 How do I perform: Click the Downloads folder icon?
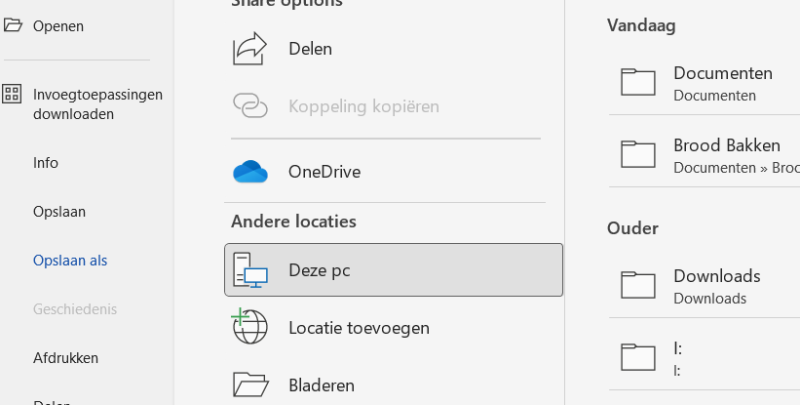coord(637,285)
